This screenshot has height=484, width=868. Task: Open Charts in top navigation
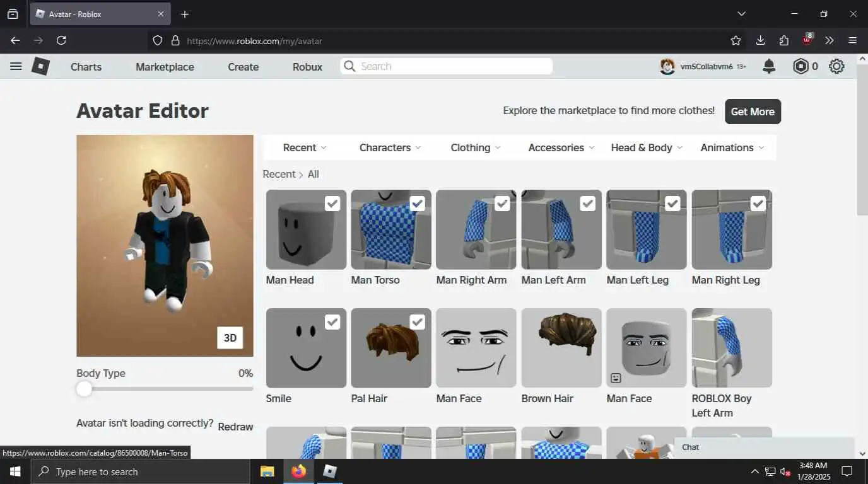tap(86, 67)
